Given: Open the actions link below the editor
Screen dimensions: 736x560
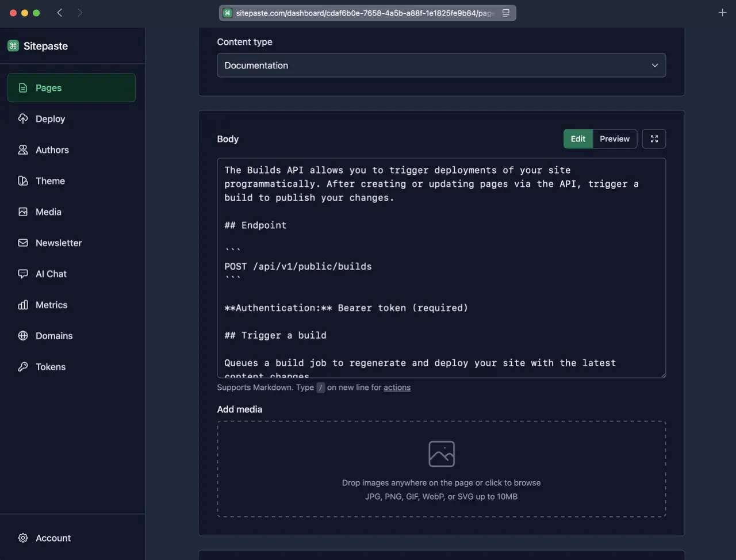Looking at the screenshot, I should (397, 387).
